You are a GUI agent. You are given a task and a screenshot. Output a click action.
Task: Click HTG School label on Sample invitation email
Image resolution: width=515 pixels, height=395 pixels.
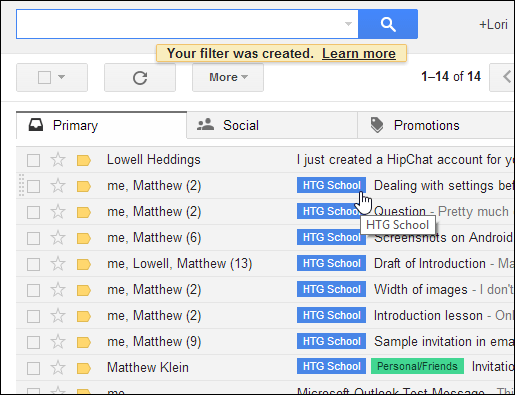click(331, 341)
